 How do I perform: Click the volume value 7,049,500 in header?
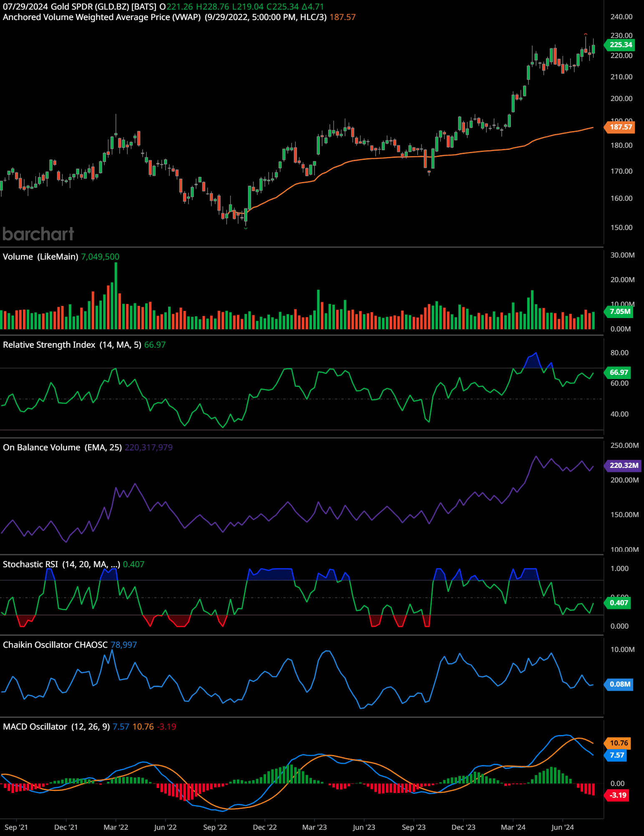pyautogui.click(x=100, y=257)
